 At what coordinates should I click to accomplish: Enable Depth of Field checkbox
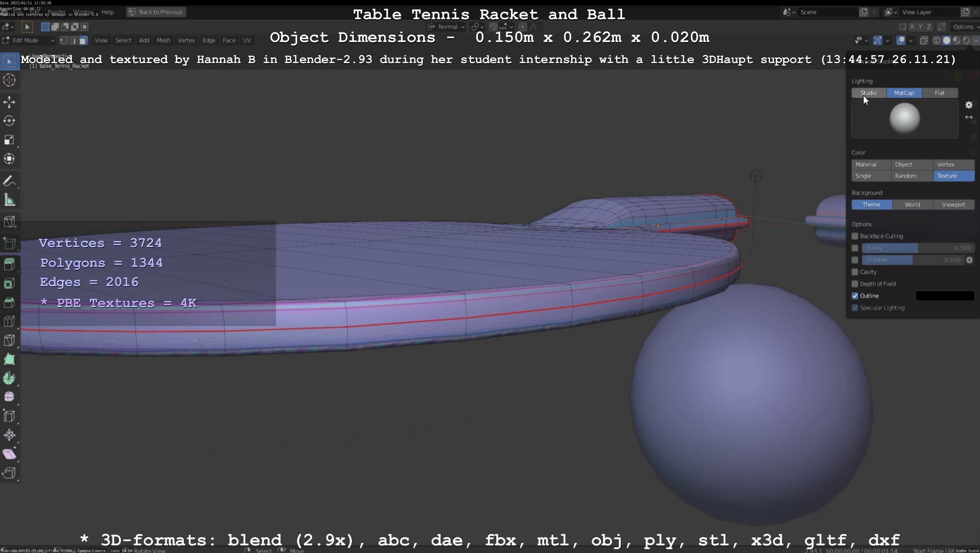pyautogui.click(x=855, y=284)
